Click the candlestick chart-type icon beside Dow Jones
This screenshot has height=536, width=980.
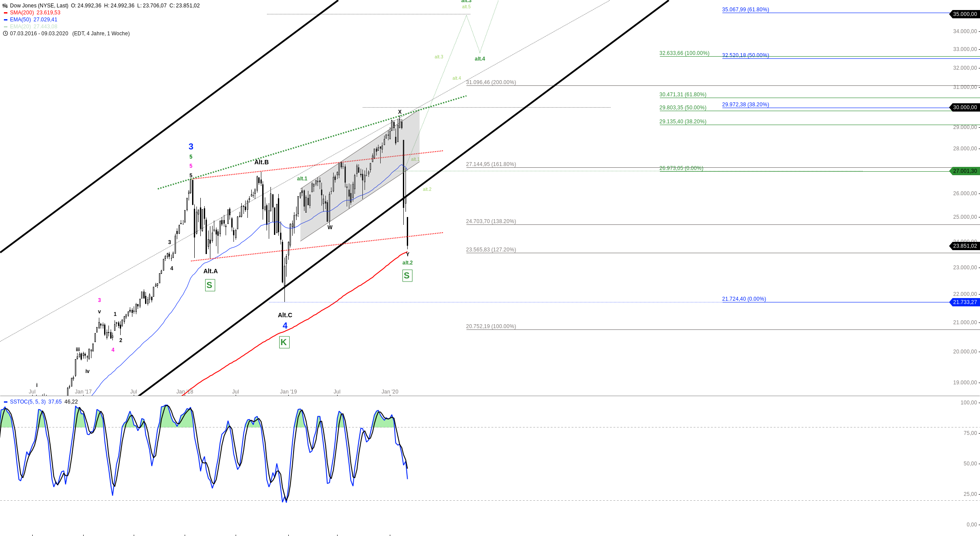pos(5,6)
